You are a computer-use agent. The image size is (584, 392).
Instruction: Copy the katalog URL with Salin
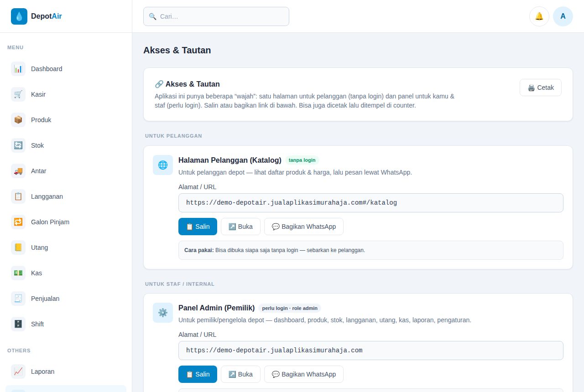click(198, 227)
